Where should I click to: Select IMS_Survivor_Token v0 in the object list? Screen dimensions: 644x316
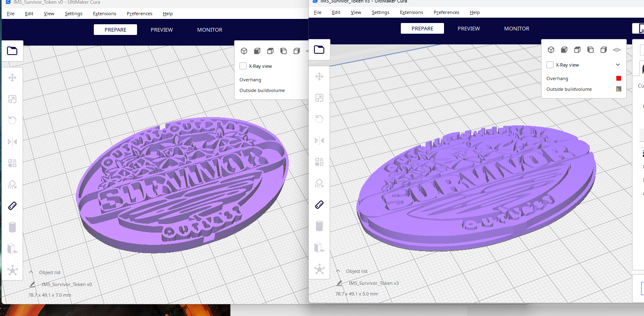[67, 284]
